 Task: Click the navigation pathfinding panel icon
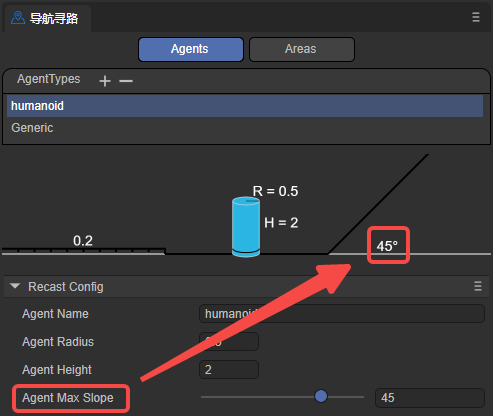click(18, 18)
